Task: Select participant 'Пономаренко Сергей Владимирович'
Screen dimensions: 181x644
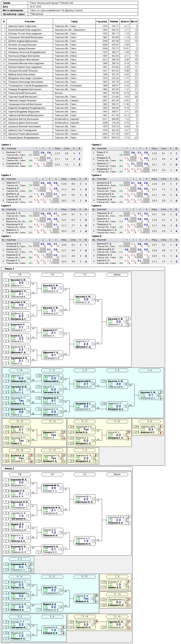Action: pos(28,86)
